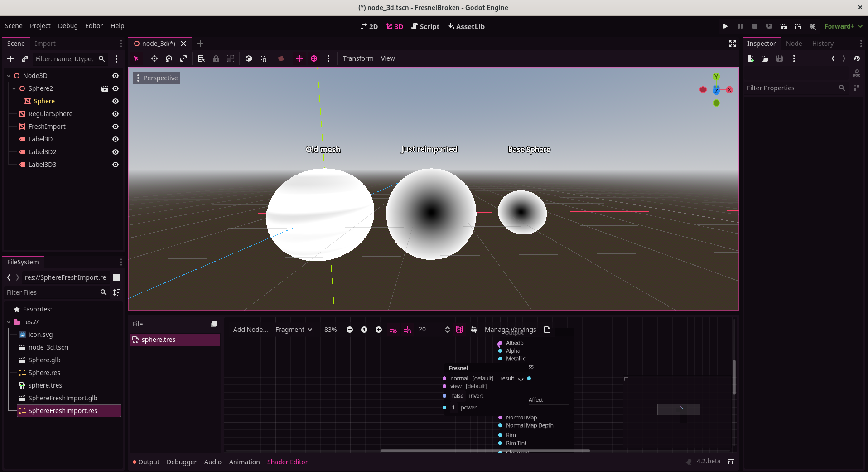This screenshot has height=472, width=868.
Task: Open Manage Varyings
Action: [510, 330]
